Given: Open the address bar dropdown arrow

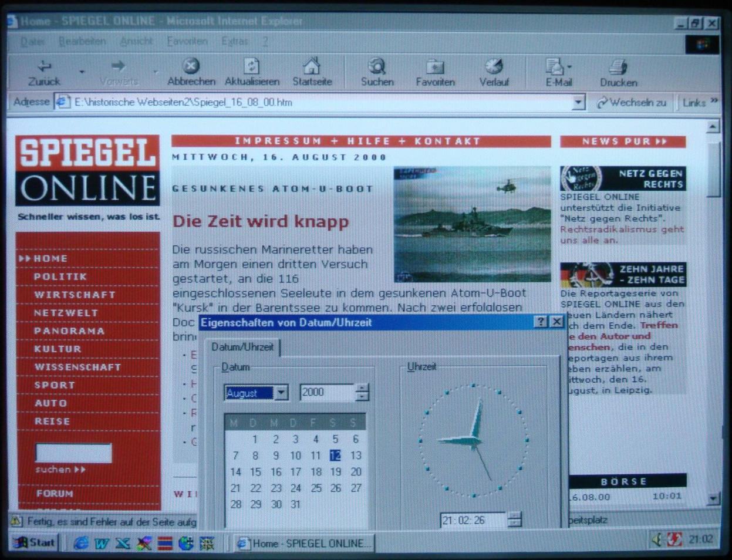Looking at the screenshot, I should [x=578, y=103].
